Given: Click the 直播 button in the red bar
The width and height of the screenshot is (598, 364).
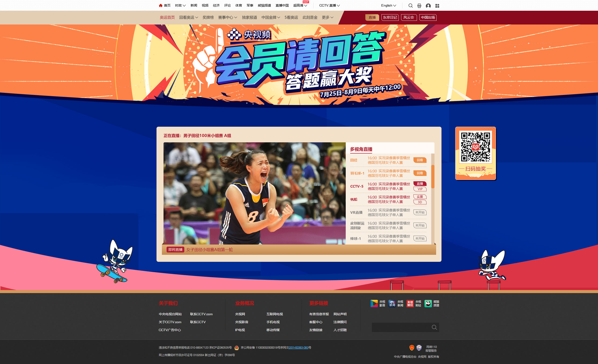Looking at the screenshot, I should click(372, 17).
